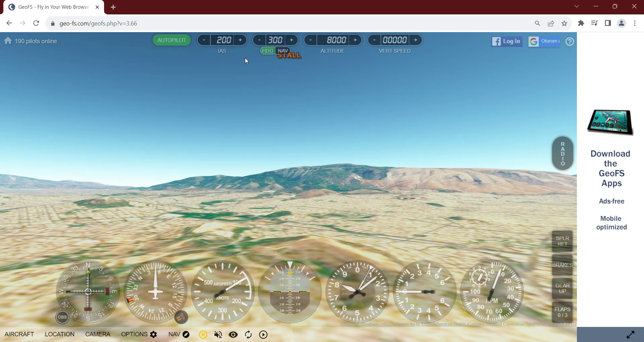Viewport: 644px width, 342px height.
Task: Click the home icon near pilots online
Action: pos(8,41)
